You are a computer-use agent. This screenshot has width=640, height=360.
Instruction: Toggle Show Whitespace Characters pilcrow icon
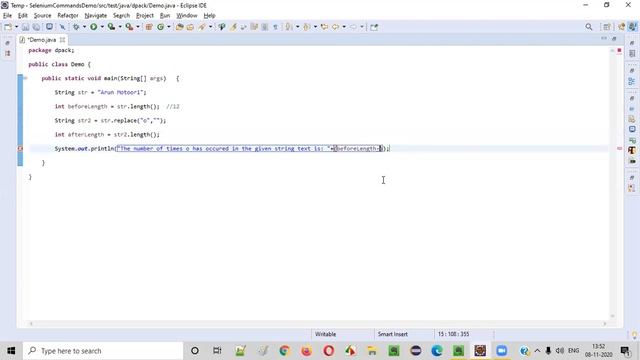coord(276,27)
